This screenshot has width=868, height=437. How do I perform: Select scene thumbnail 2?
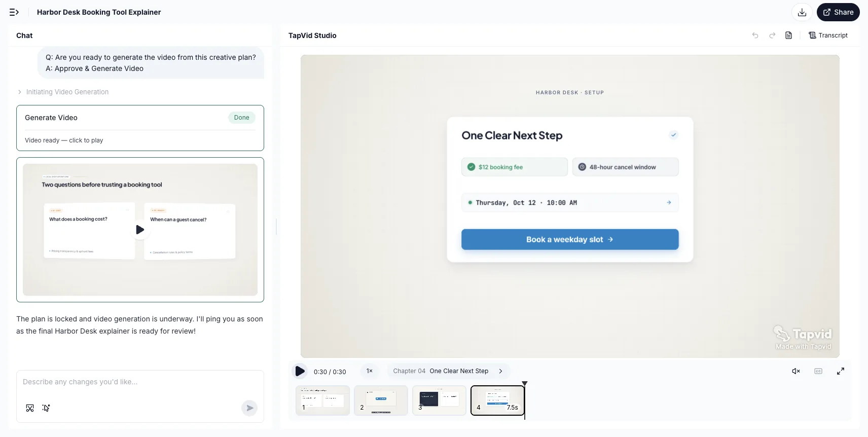point(381,400)
